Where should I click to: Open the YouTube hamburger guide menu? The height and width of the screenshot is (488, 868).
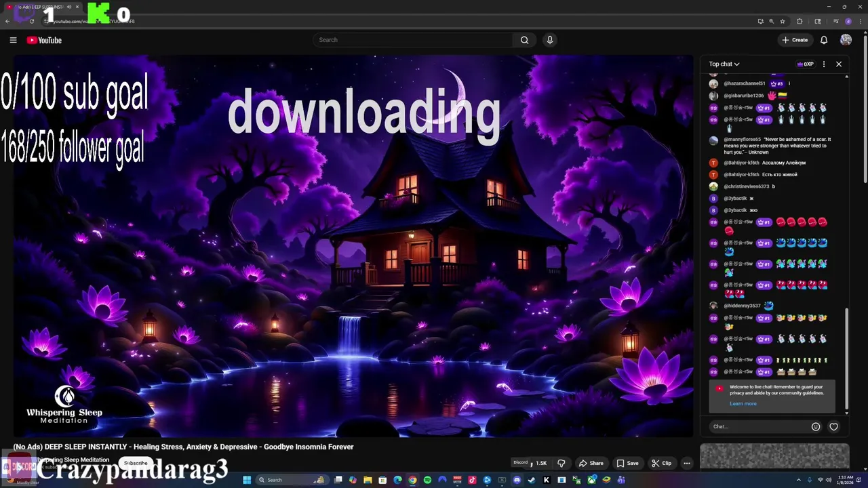13,40
